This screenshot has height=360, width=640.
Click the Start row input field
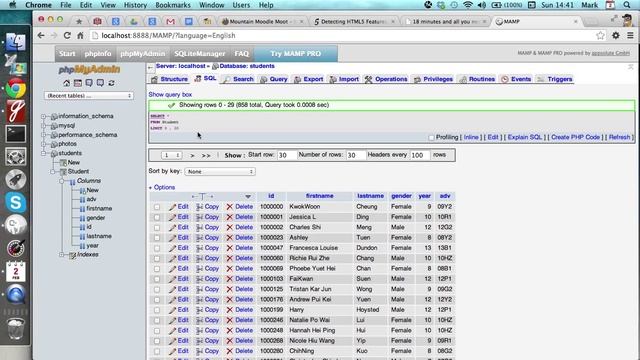[287, 155]
